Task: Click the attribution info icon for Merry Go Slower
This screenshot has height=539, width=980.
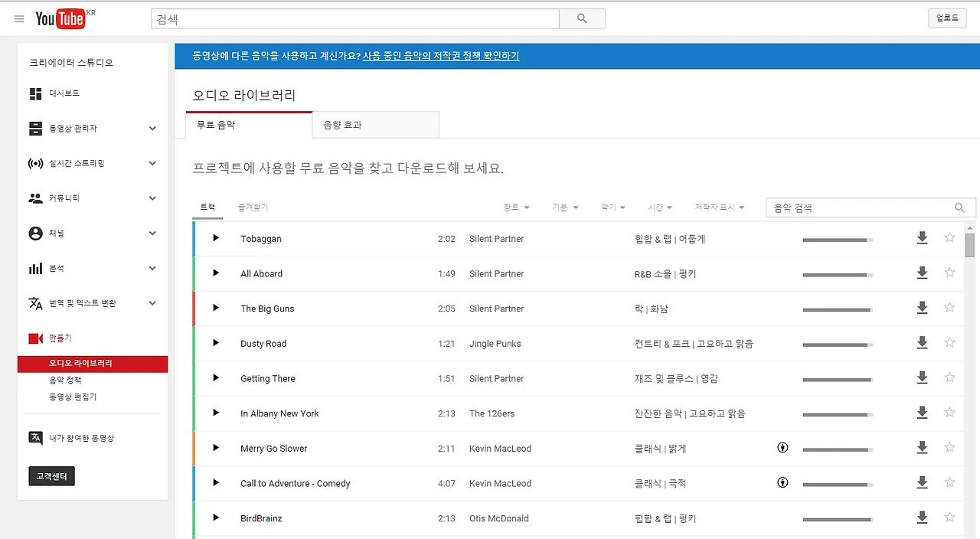Action: click(782, 448)
